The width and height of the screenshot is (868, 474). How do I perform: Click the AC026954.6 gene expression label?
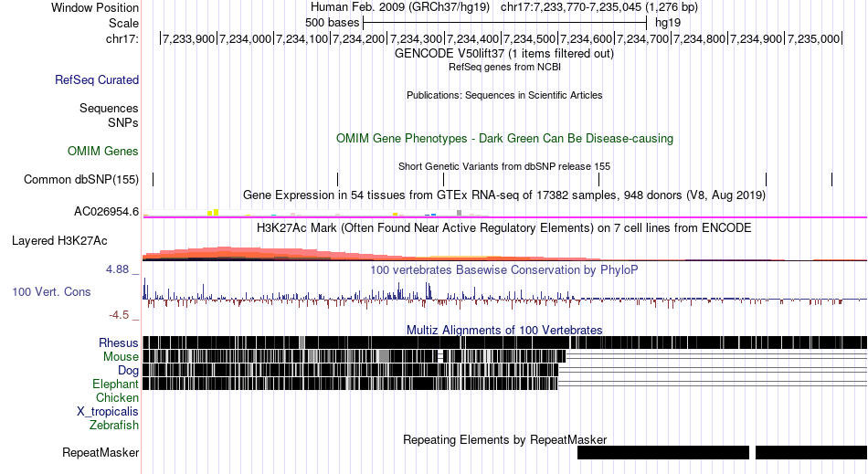(x=107, y=211)
